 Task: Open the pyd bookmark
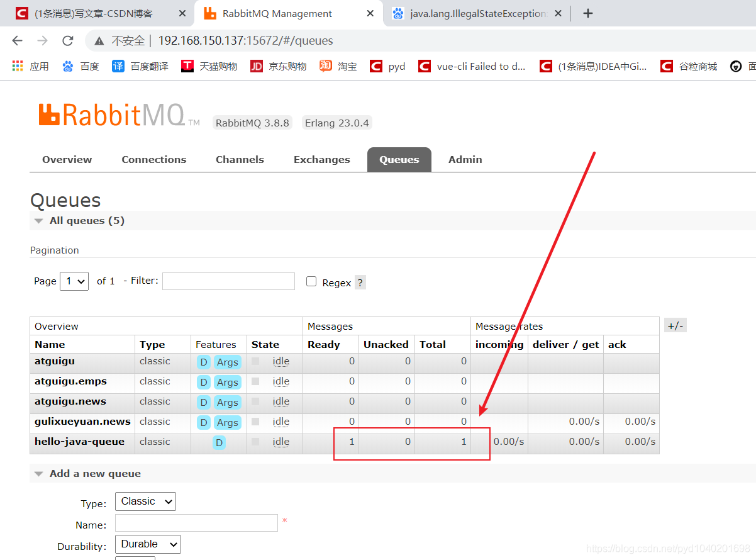point(387,66)
